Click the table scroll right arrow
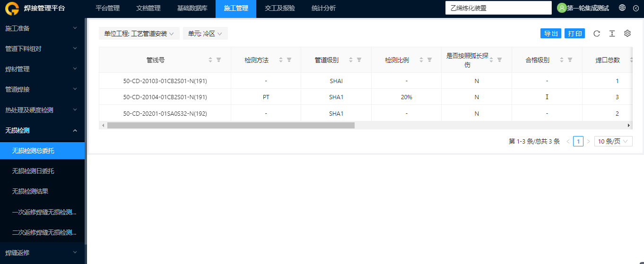The height and width of the screenshot is (264, 644). pos(629,125)
